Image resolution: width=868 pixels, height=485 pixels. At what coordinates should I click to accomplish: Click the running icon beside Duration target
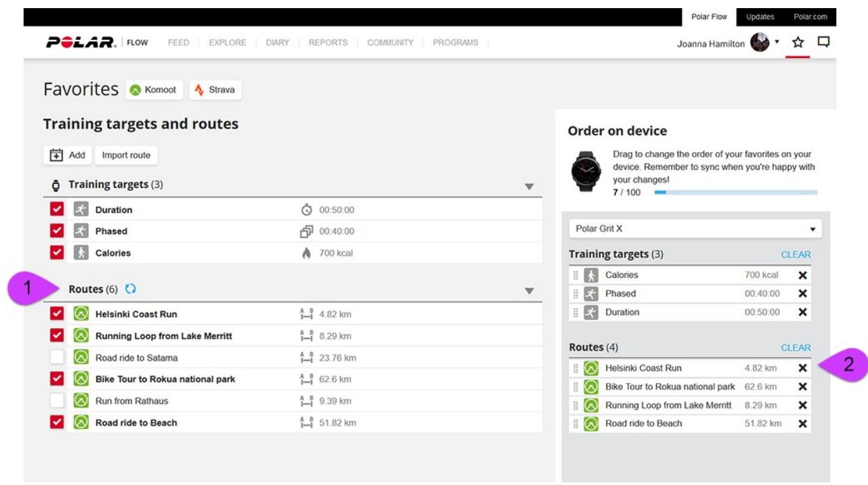[81, 210]
